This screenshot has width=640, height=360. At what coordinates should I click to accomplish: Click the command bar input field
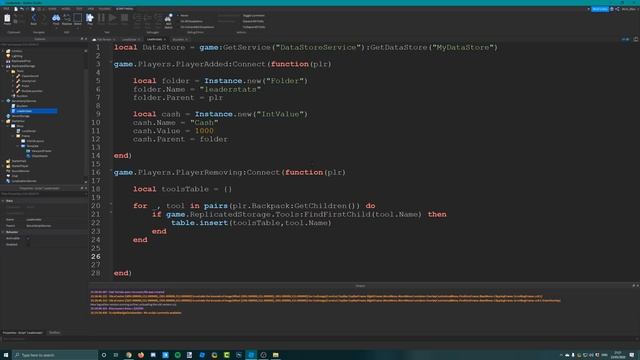pos(318,339)
